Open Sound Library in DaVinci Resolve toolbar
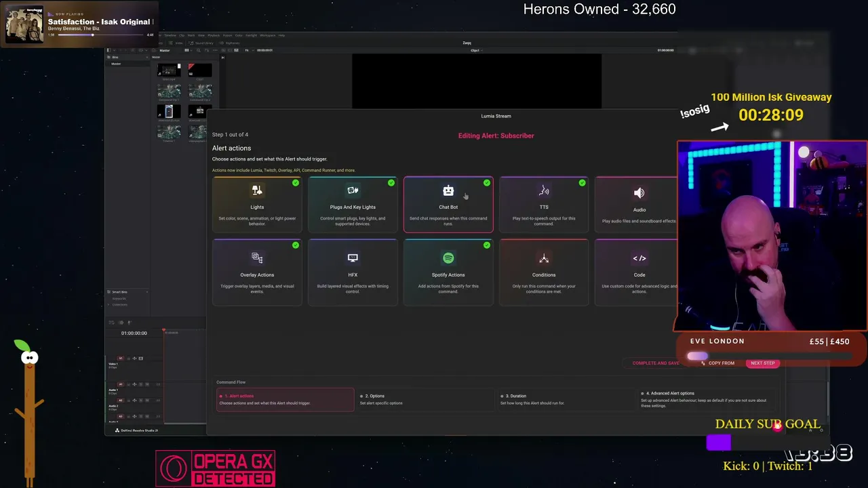Image resolution: width=868 pixels, height=488 pixels. 201,43
